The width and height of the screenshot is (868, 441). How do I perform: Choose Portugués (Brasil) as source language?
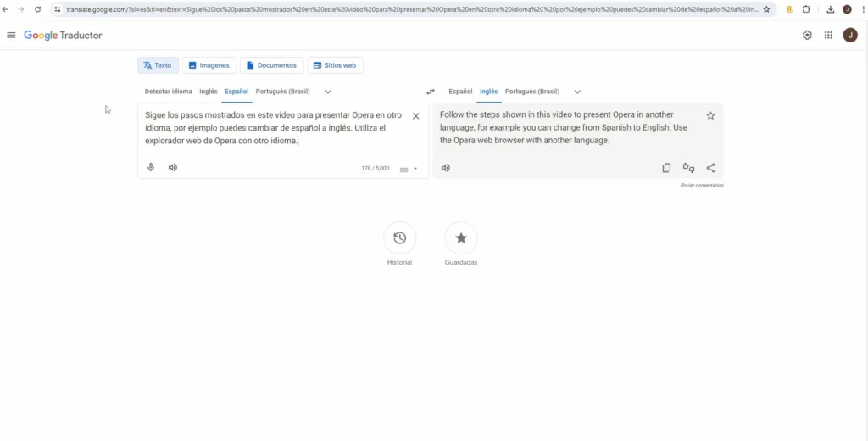click(283, 92)
